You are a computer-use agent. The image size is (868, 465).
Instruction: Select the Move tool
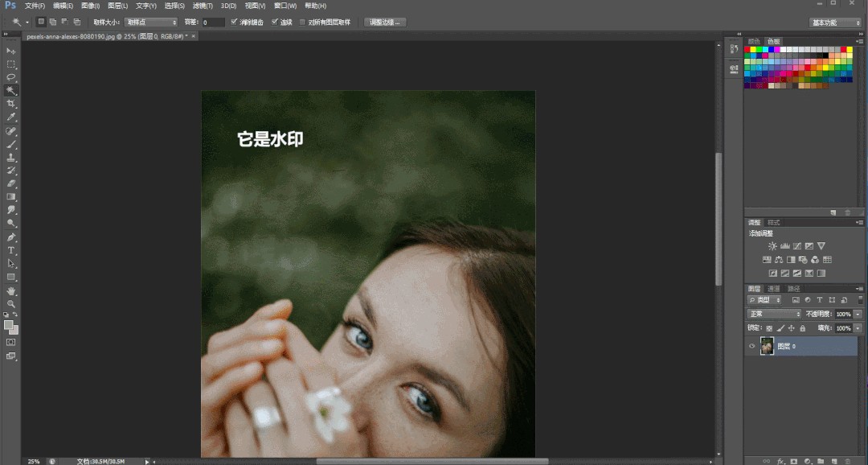(11, 51)
